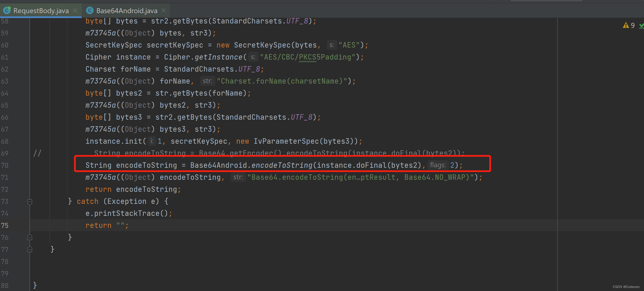Click the str: parameter hint on line 71

pos(238,177)
